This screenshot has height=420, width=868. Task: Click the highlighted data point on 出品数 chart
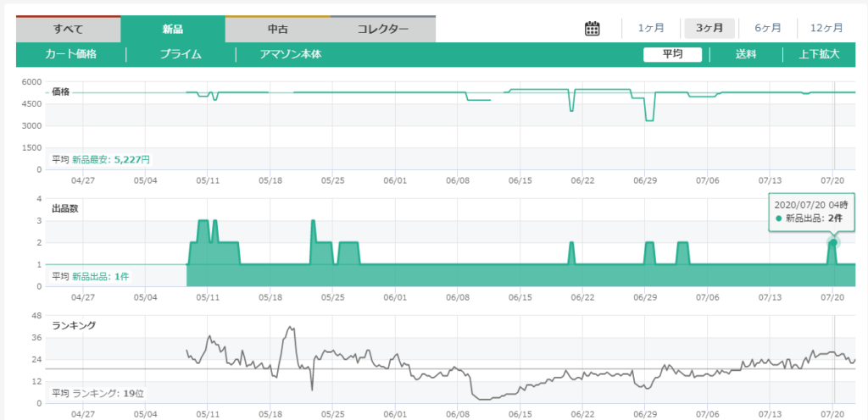click(x=833, y=243)
